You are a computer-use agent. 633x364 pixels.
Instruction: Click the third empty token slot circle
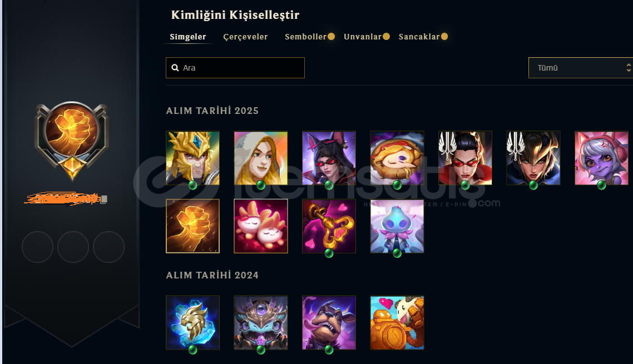pyautogui.click(x=108, y=247)
